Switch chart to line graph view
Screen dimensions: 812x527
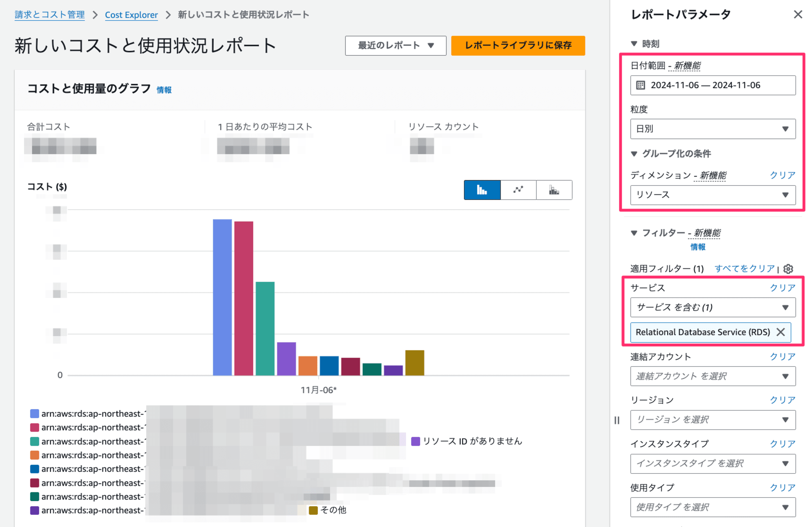point(518,190)
